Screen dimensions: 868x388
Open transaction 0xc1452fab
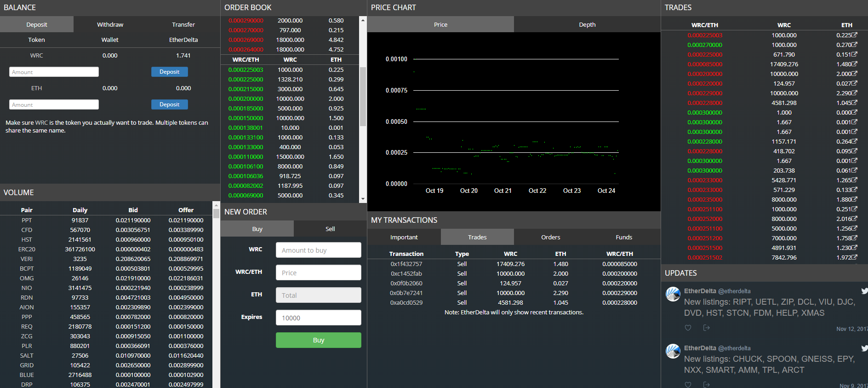coord(406,273)
